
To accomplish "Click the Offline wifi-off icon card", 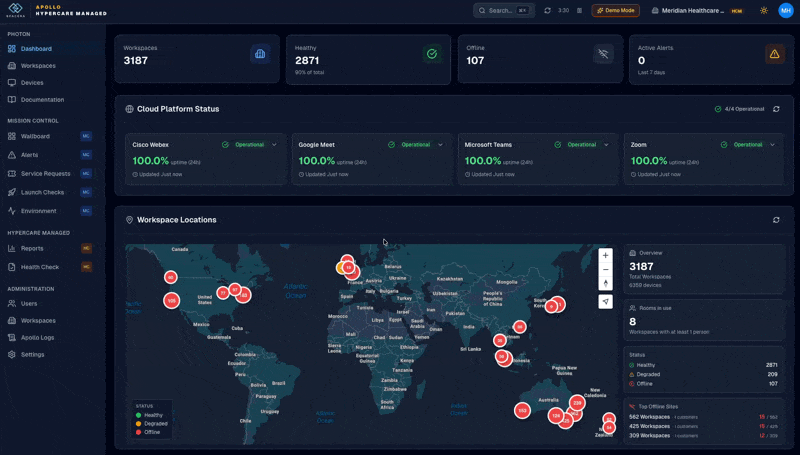I will coord(602,55).
